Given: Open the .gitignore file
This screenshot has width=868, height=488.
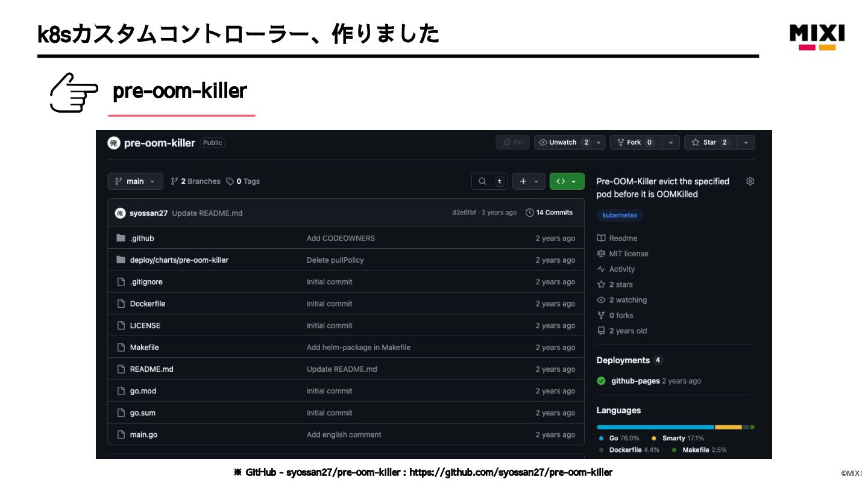Looking at the screenshot, I should click(x=146, y=282).
